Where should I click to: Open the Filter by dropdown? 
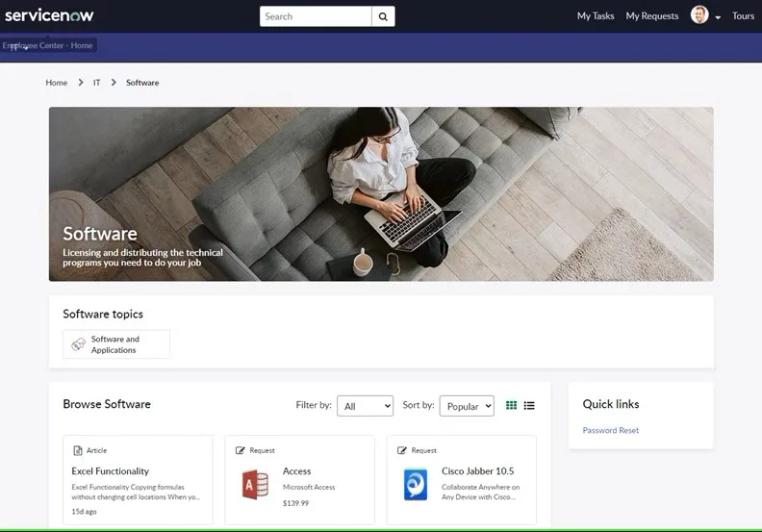pyautogui.click(x=365, y=406)
